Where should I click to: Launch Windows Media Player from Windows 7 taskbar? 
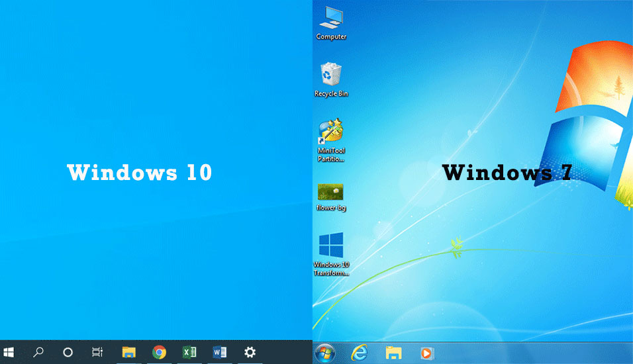(x=427, y=353)
